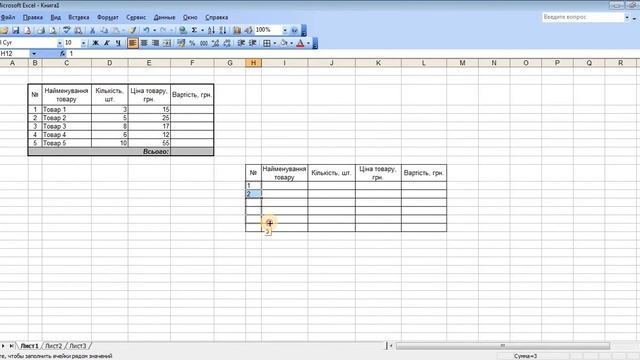640x360 pixels.
Task: Sort ascending with A-Z icon
Action: tap(211, 30)
